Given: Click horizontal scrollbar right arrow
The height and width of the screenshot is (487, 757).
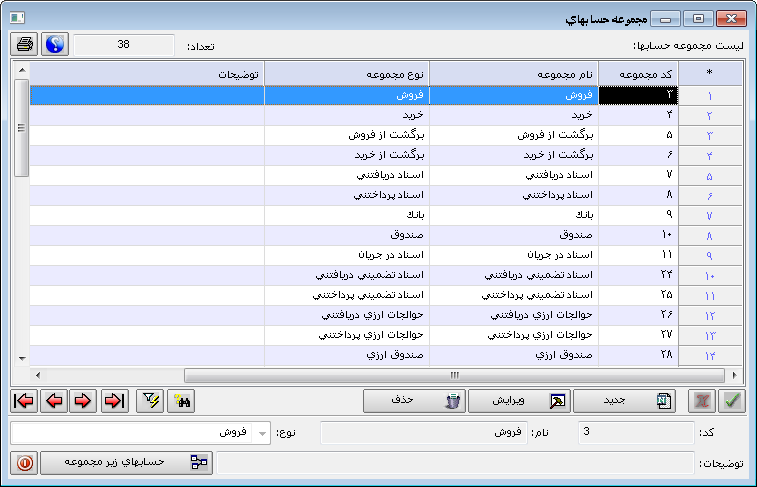Looking at the screenshot, I should tap(734, 375).
